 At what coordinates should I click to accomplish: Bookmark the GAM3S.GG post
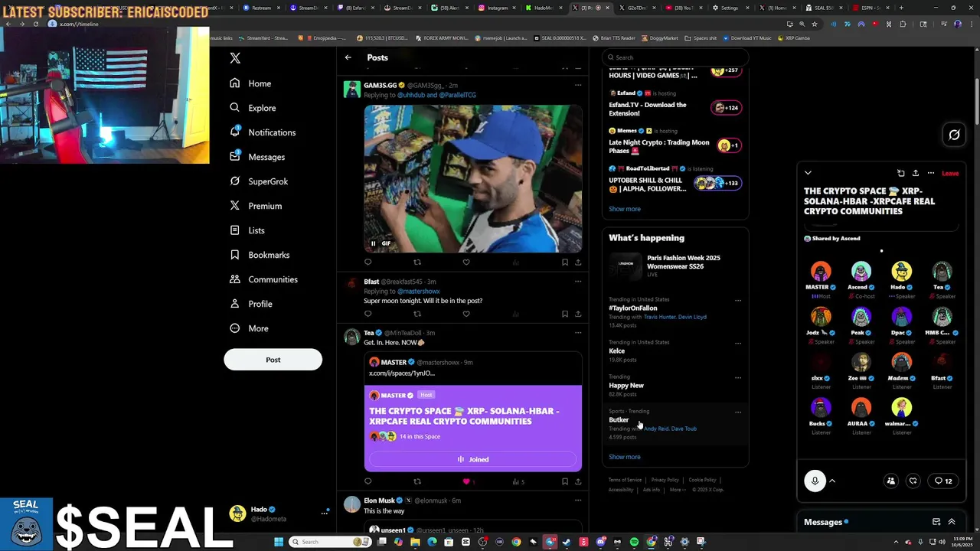tap(565, 262)
